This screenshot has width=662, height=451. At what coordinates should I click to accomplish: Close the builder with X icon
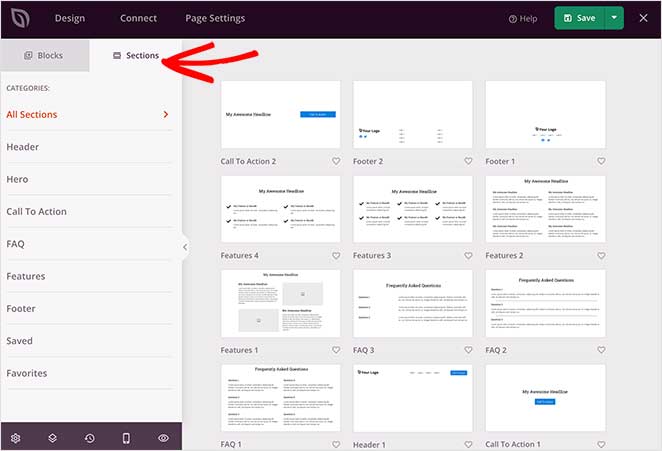point(645,18)
